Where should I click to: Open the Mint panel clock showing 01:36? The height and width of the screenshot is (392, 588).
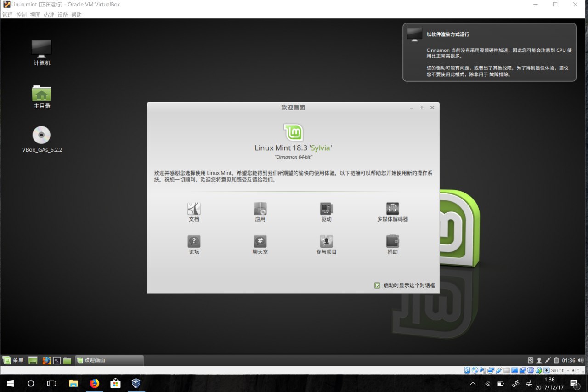tap(569, 360)
